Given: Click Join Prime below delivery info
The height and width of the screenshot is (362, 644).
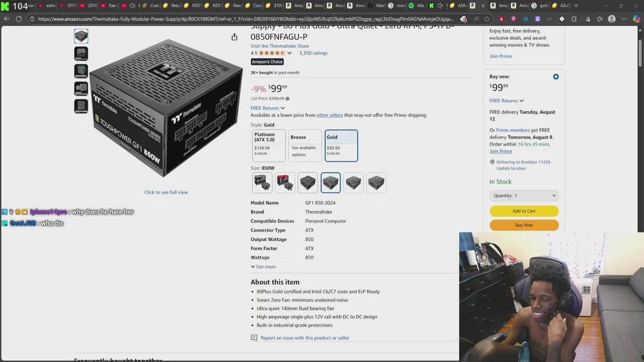Looking at the screenshot, I should click(501, 151).
